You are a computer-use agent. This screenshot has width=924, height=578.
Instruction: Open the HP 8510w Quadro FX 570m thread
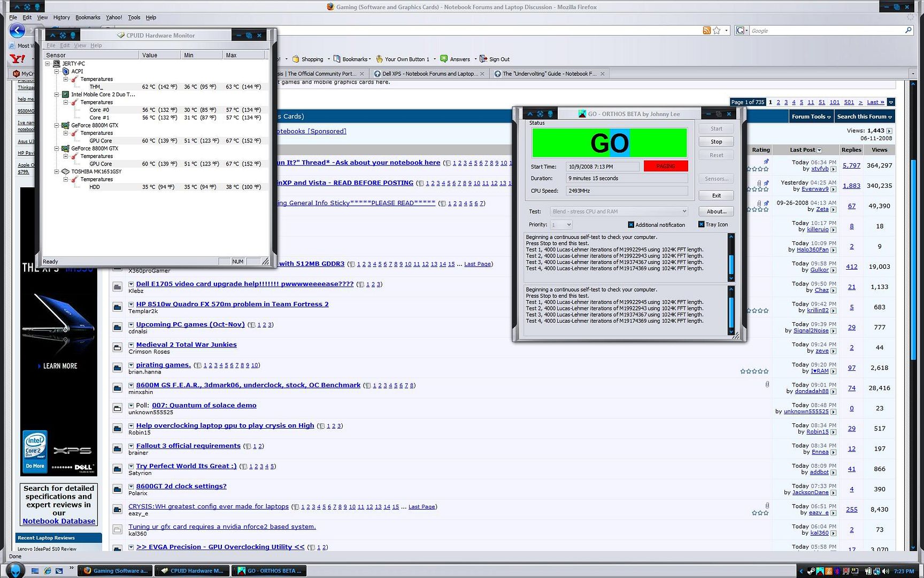coord(232,304)
